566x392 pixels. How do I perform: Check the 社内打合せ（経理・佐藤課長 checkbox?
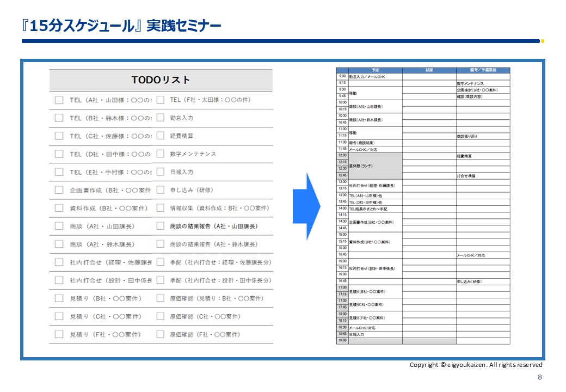59,262
